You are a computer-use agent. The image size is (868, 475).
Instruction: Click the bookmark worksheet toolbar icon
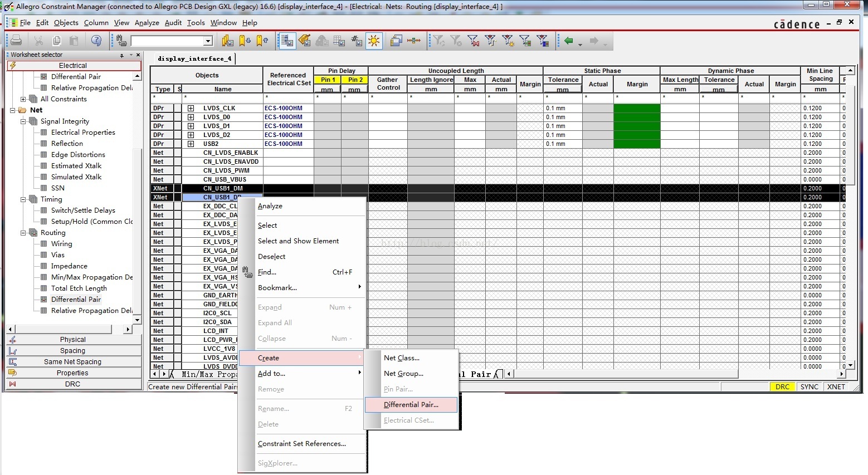click(227, 41)
